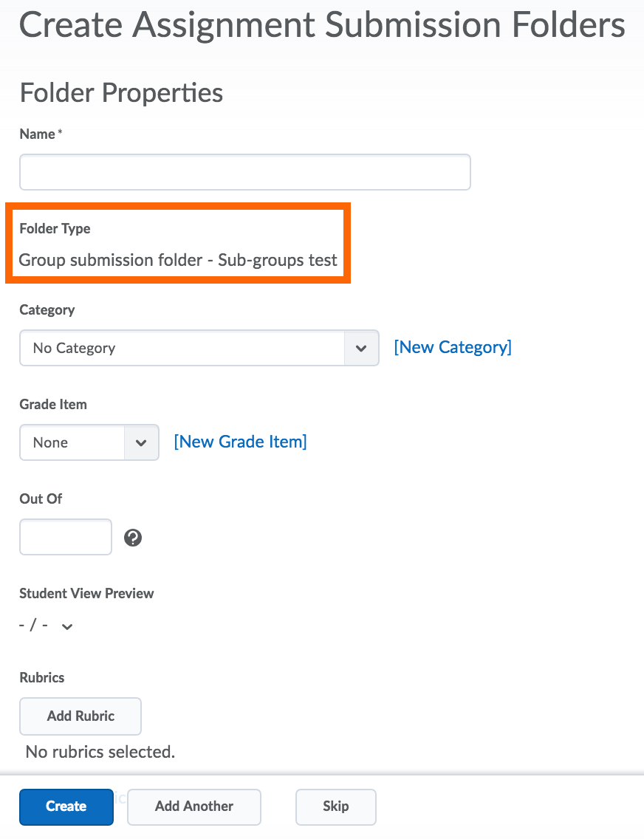Focus the Out Of score field
The image size is (644, 839).
point(66,537)
